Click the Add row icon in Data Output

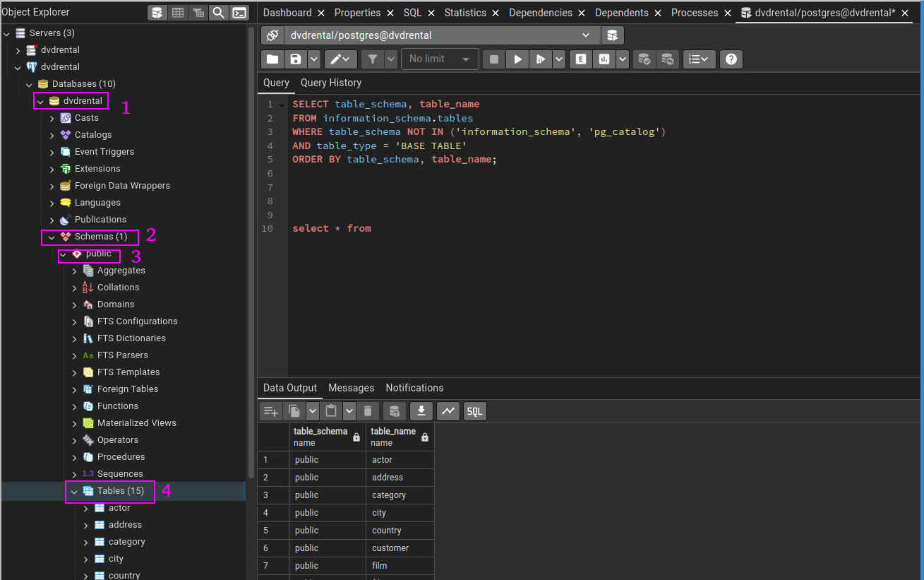coord(271,411)
